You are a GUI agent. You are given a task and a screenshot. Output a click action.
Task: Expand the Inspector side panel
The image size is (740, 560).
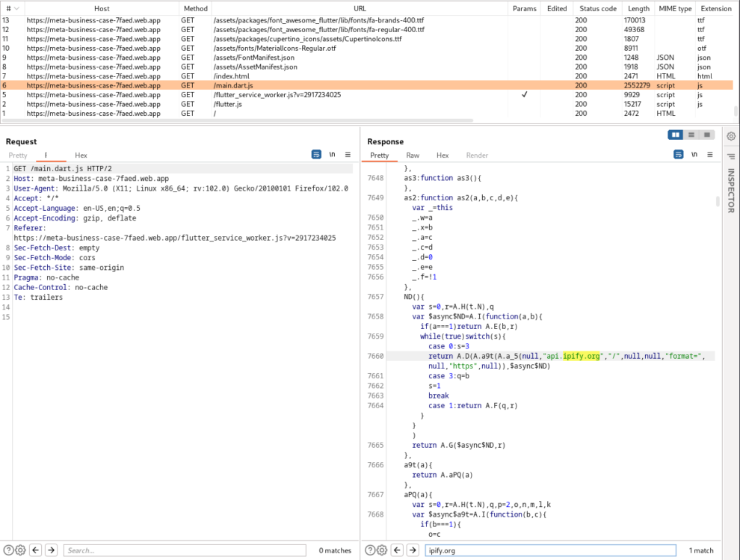[730, 190]
